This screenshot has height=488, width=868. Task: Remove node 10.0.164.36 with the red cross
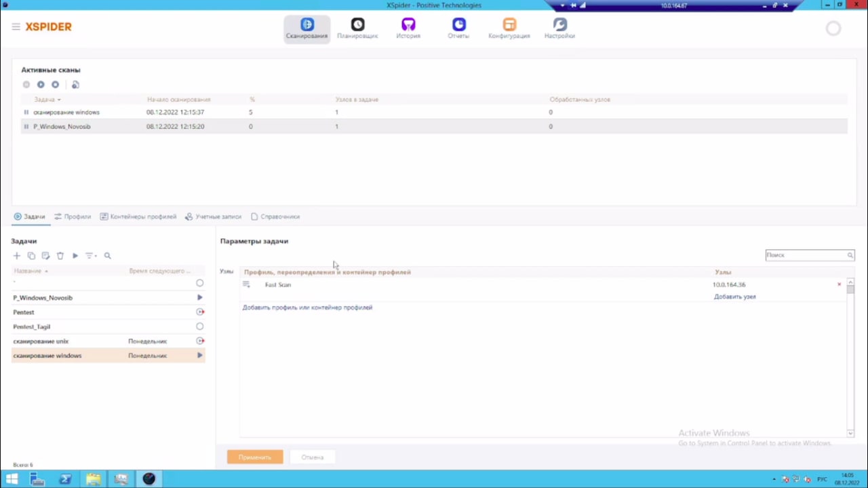pyautogui.click(x=839, y=285)
